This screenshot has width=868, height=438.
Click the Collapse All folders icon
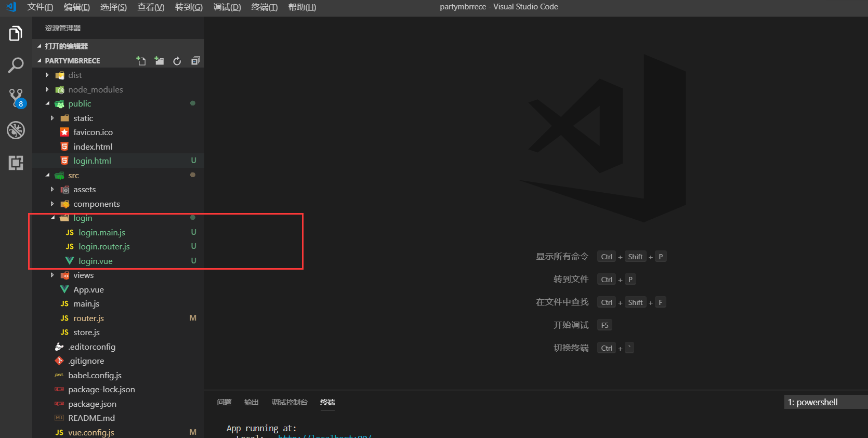(x=195, y=61)
